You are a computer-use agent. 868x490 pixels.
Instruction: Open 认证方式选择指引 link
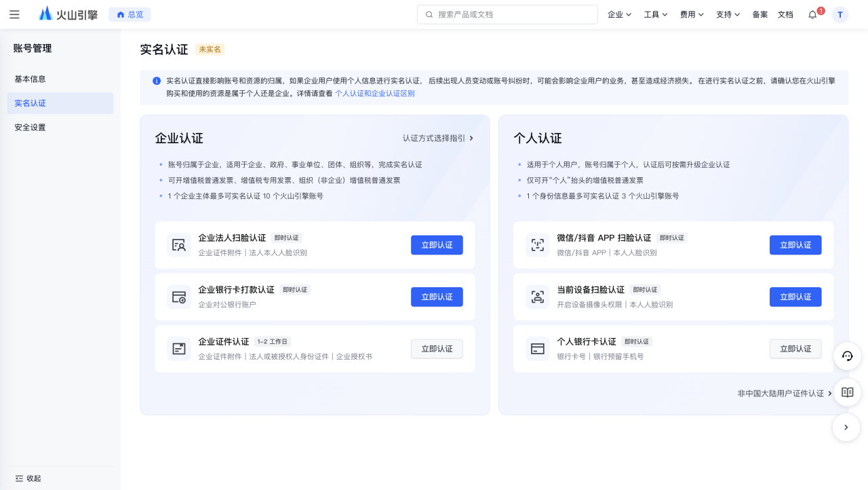(x=438, y=138)
